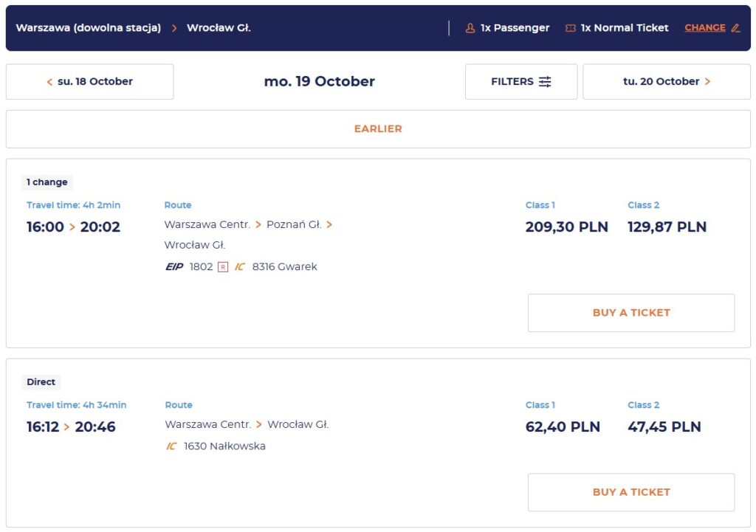Go to previous day su. 18 October
The height and width of the screenshot is (532, 756).
[89, 82]
